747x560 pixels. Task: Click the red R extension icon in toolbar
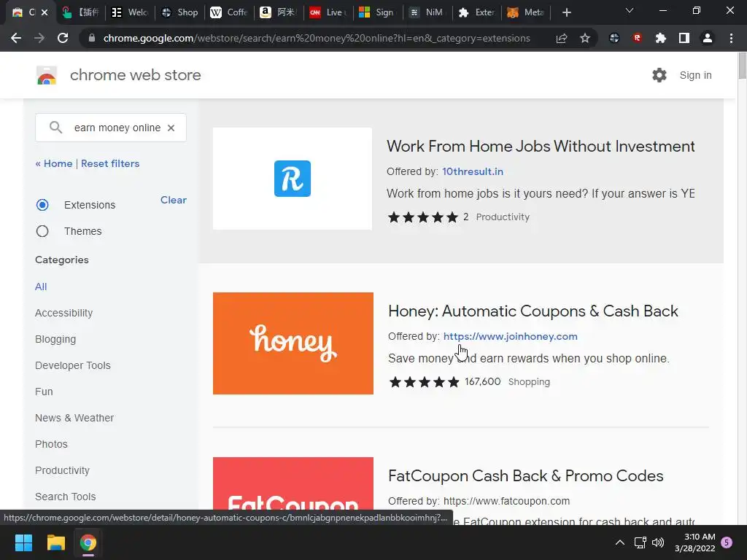click(638, 38)
